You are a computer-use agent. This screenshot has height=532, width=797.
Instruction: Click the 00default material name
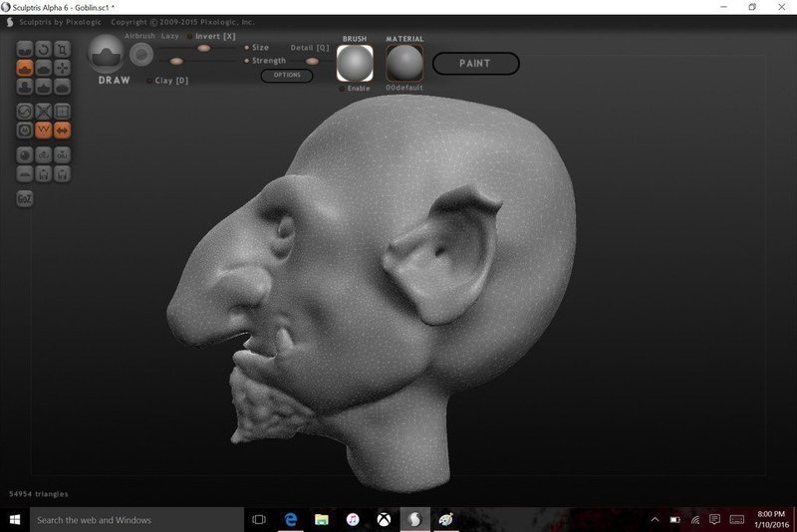(404, 88)
